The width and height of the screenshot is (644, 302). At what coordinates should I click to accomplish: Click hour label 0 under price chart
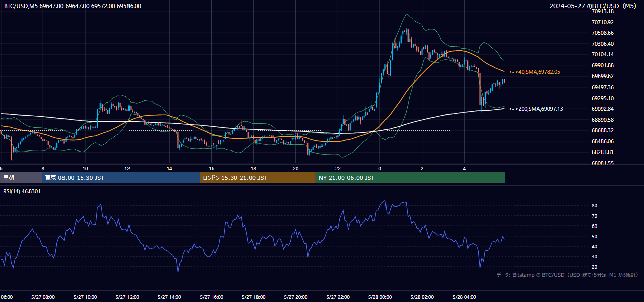379,169
